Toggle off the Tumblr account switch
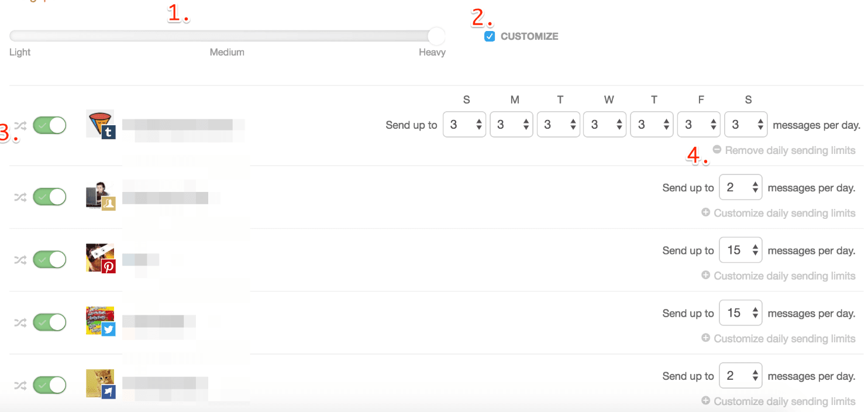The width and height of the screenshot is (868, 412). click(x=50, y=125)
